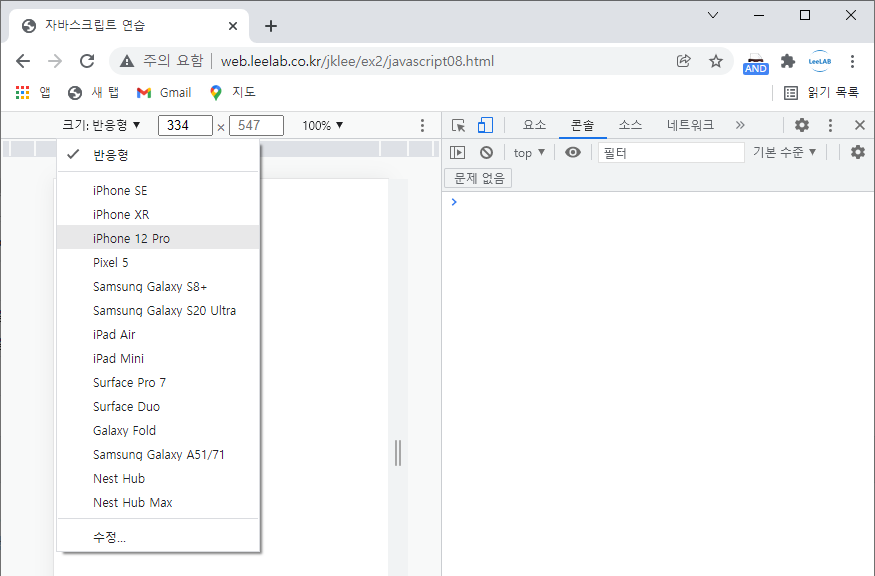
Task: Switch to the 요소 tab
Action: pos(534,125)
